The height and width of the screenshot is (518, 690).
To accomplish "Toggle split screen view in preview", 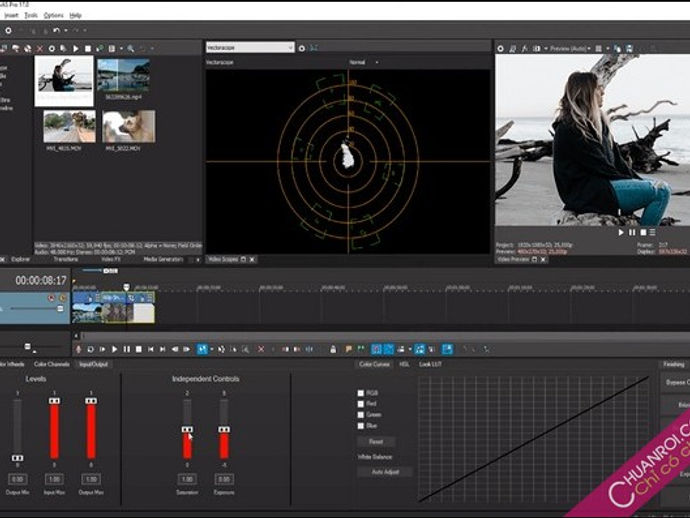I will [x=536, y=48].
